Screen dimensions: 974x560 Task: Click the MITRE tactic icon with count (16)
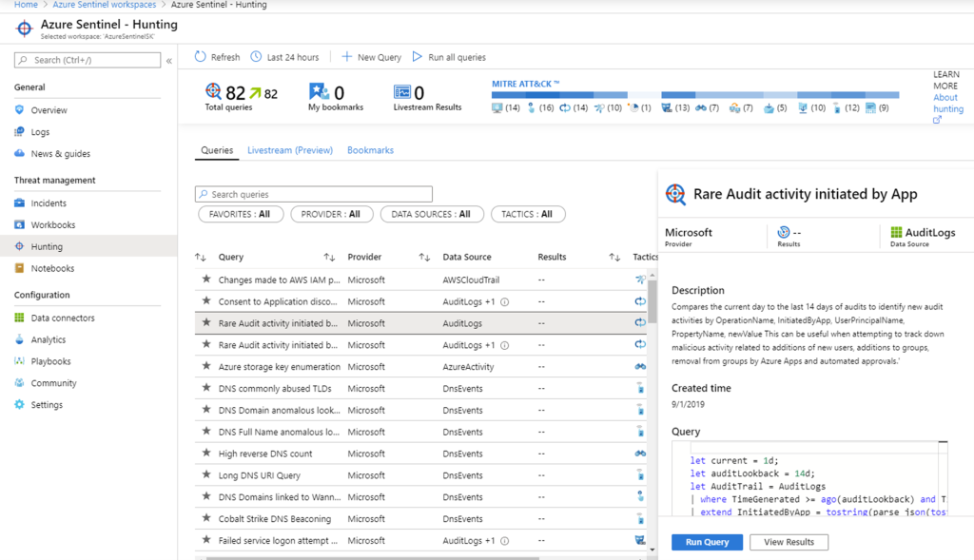point(531,108)
